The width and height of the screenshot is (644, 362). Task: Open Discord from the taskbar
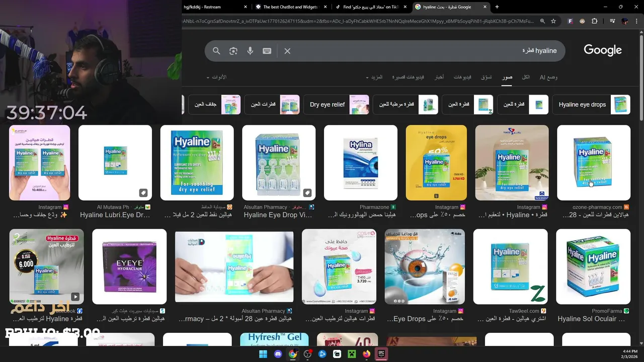[x=278, y=354]
